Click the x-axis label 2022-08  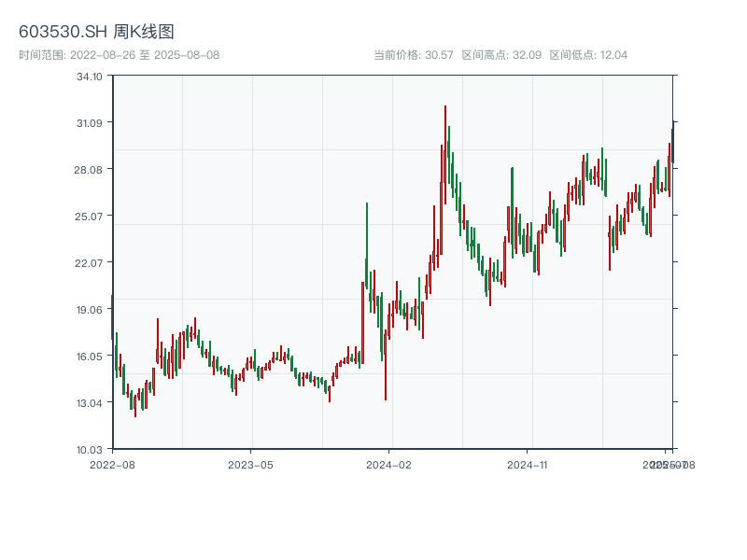[x=112, y=465]
